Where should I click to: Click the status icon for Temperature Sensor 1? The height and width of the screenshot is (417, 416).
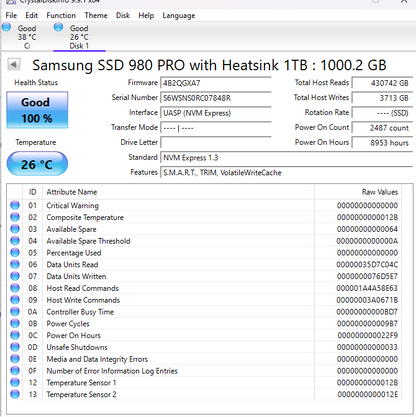click(15, 383)
